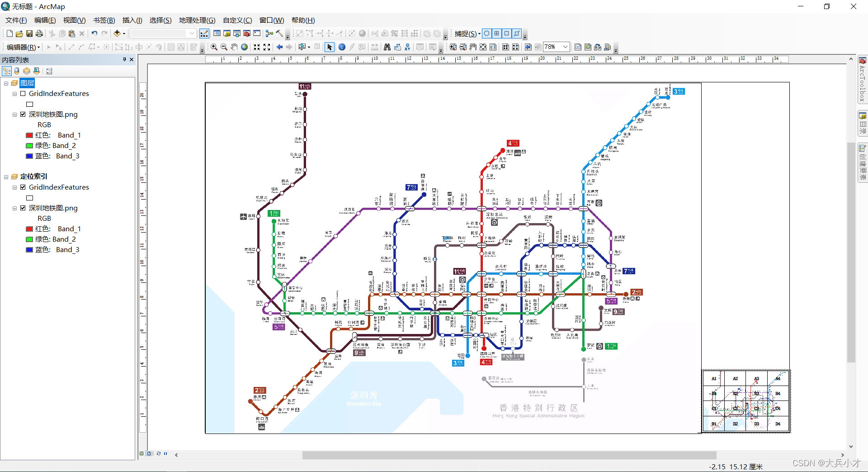Collapse the 图层 data frame
Viewport: 868px width, 472px height.
coord(6,83)
